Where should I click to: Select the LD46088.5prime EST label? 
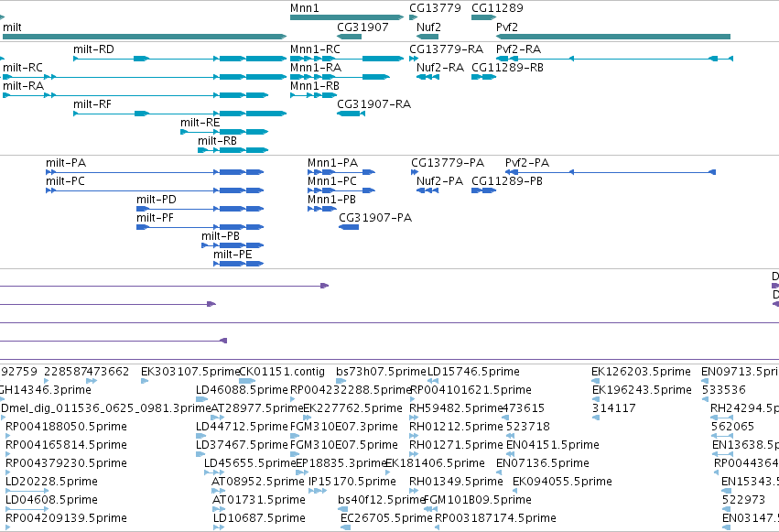242,390
